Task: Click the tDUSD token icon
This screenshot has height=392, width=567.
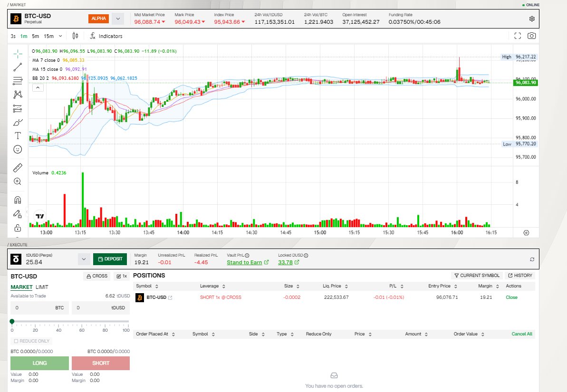Action: pos(16,259)
